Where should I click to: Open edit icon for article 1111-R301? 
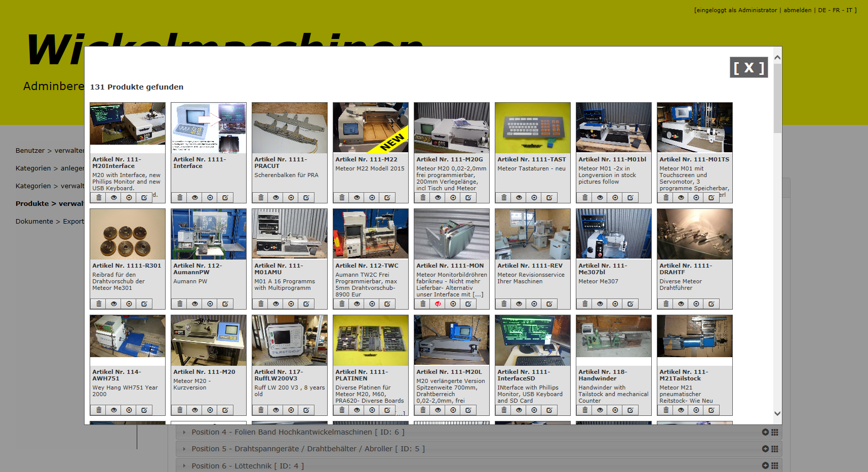[x=144, y=304]
